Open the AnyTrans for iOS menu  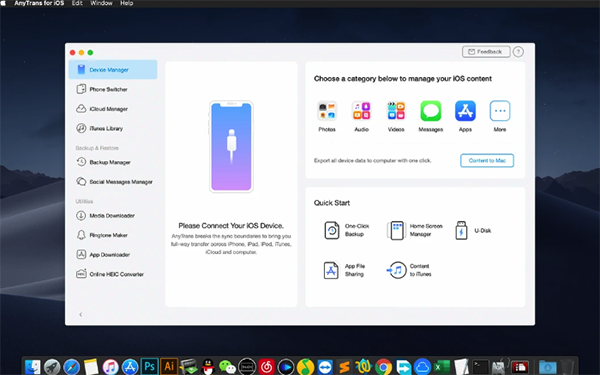[x=39, y=3]
